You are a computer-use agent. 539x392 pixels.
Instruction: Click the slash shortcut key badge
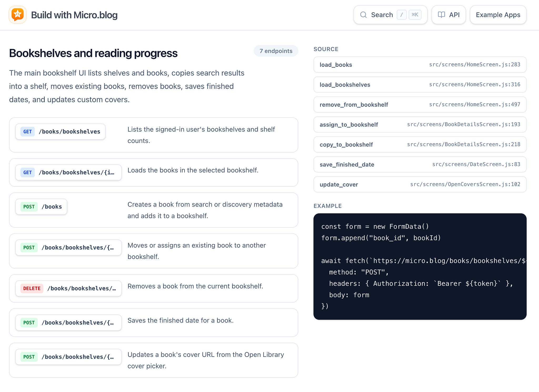[x=401, y=15]
